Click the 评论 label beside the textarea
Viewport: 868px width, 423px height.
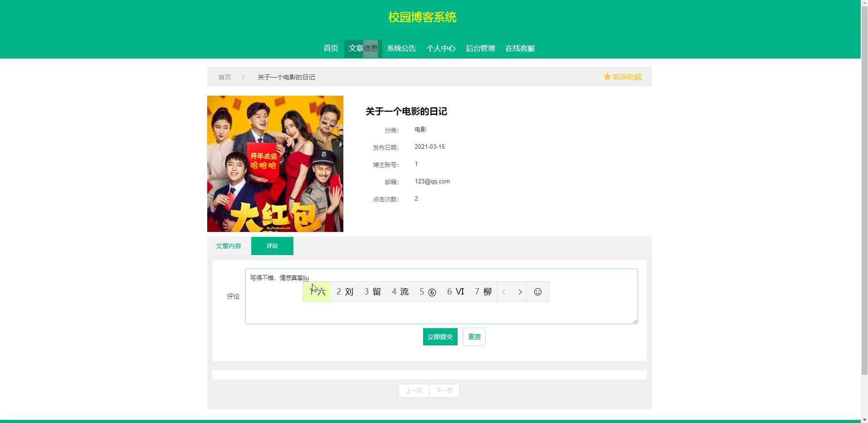point(233,296)
